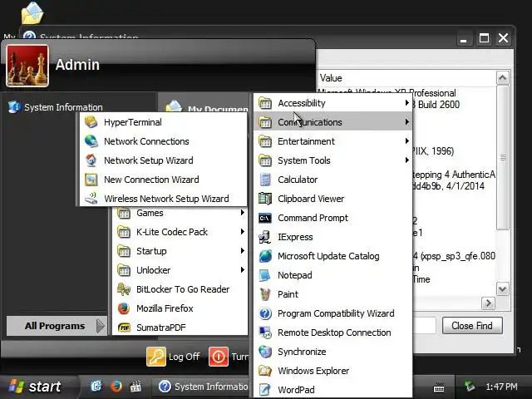Launch WordPad icon
The image size is (532, 399).
click(265, 390)
